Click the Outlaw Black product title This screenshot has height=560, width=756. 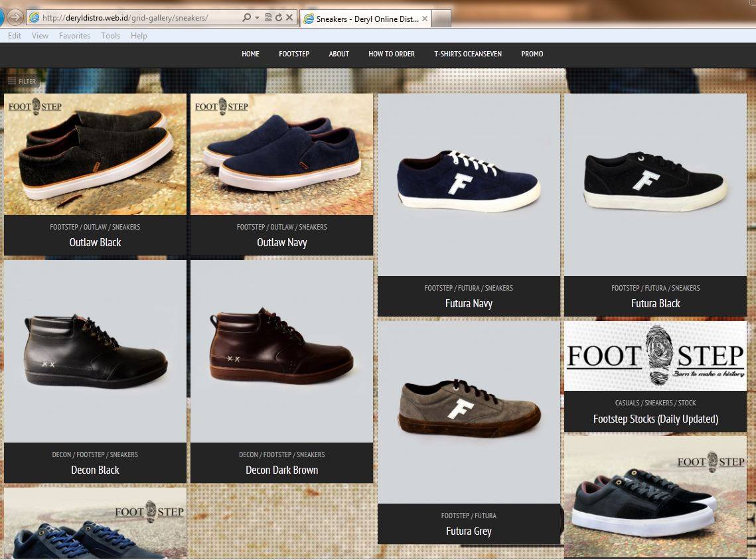[x=95, y=242]
